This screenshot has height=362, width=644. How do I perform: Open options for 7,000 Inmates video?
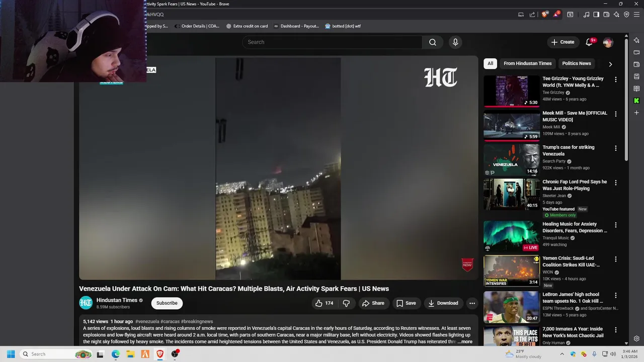click(615, 329)
